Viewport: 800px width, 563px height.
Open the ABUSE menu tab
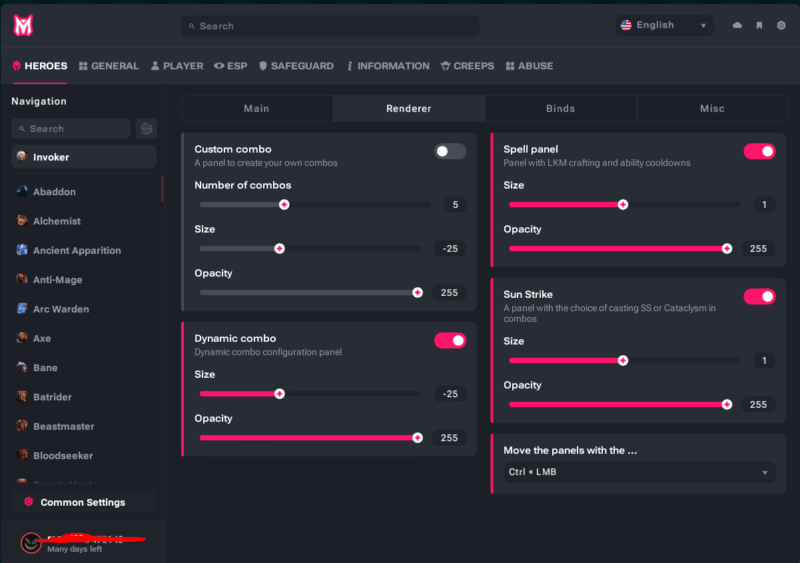pyautogui.click(x=530, y=66)
